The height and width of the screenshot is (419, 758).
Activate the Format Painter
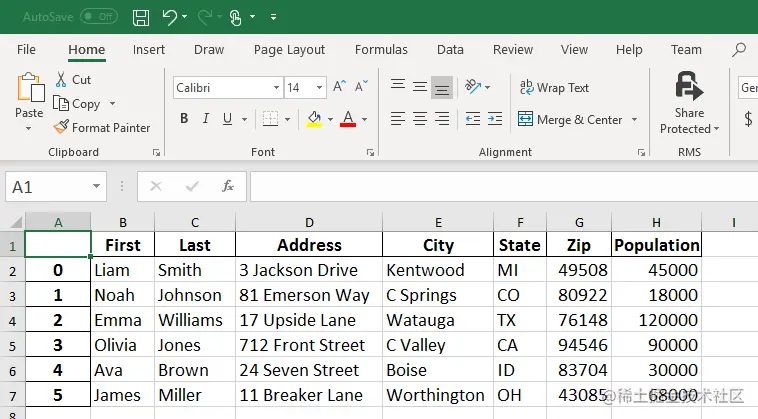102,128
